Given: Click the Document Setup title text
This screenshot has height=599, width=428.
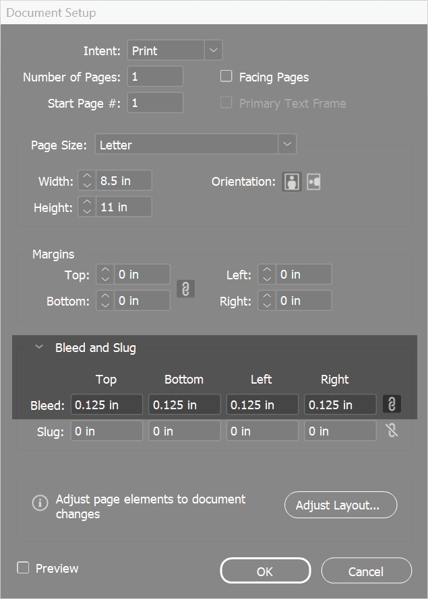Looking at the screenshot, I should (51, 13).
